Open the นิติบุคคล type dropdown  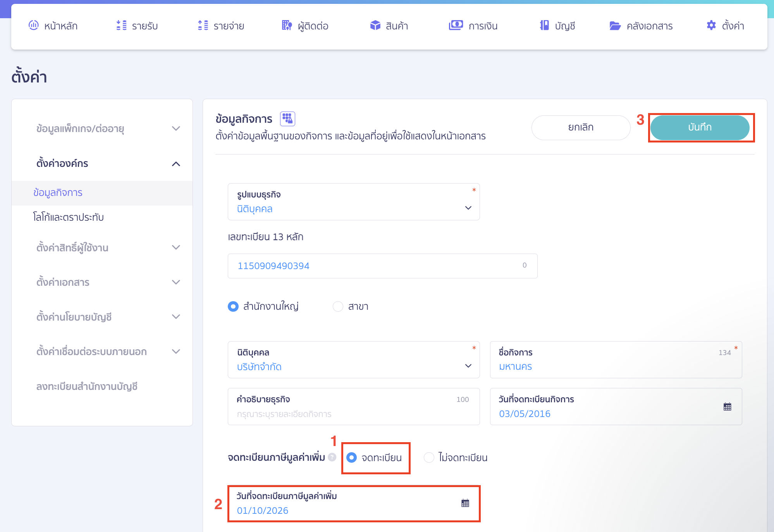[x=354, y=360]
